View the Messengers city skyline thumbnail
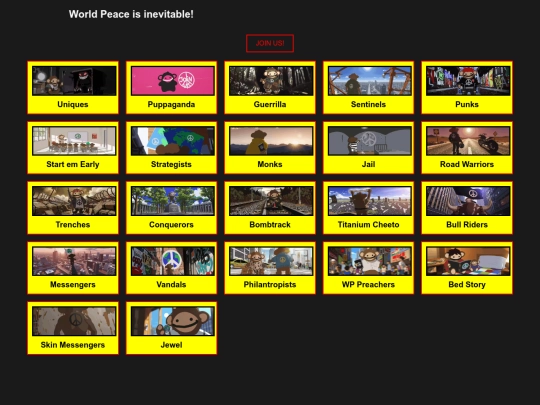540x405 pixels. pos(74,261)
